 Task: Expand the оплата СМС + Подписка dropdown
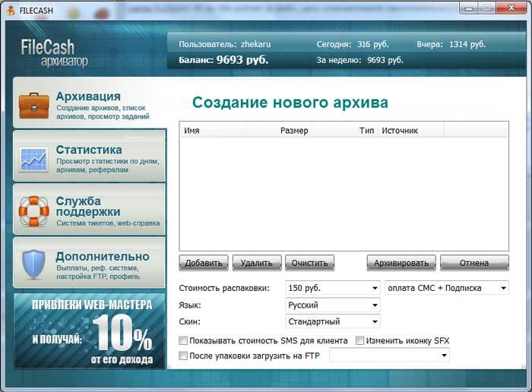447,289
